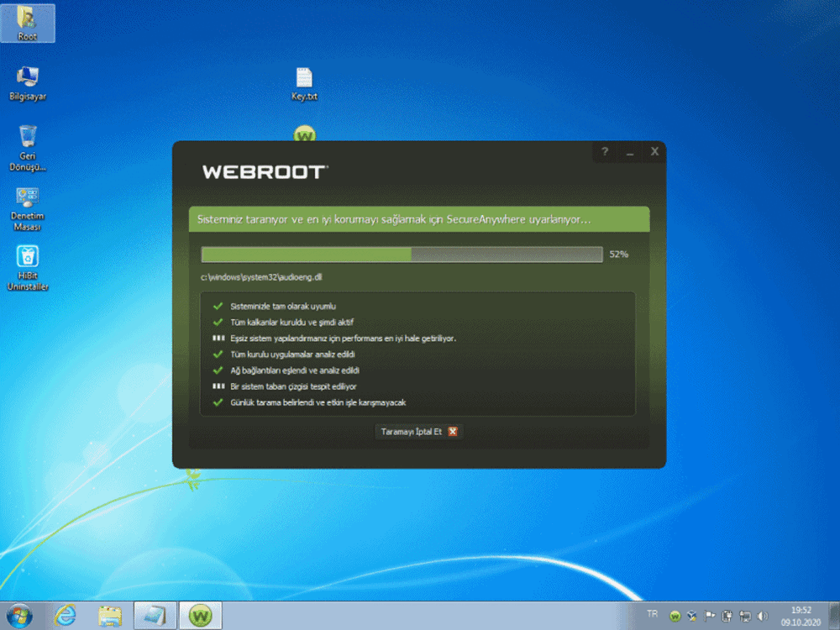Click the 'Sisteminizle tam olarak uyumlu' checkmark
Image resolution: width=840 pixels, height=630 pixels.
[218, 307]
